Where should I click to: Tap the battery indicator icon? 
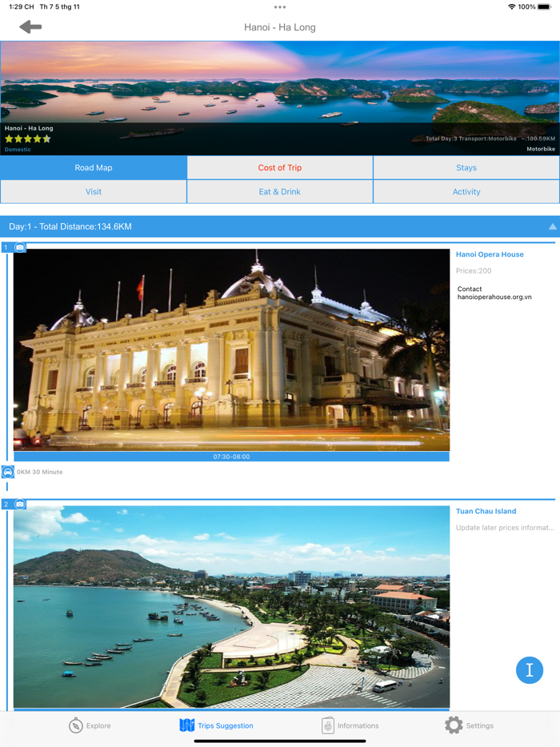(x=544, y=6)
